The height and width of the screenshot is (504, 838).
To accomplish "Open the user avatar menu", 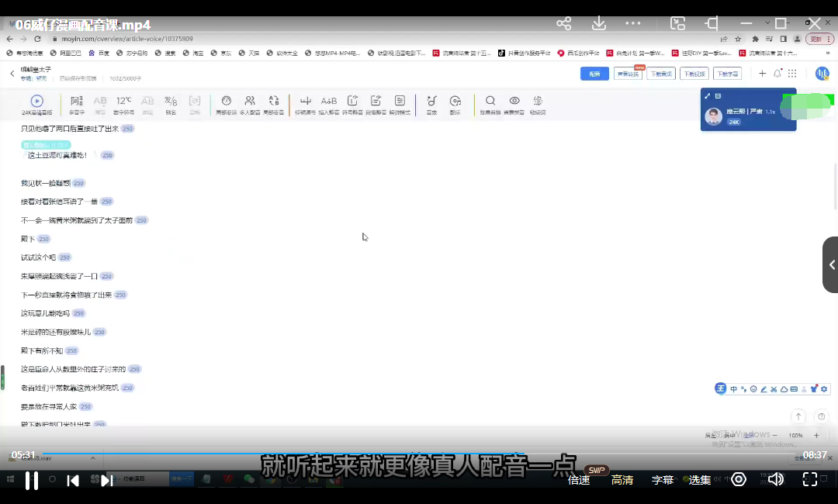I will [x=822, y=74].
